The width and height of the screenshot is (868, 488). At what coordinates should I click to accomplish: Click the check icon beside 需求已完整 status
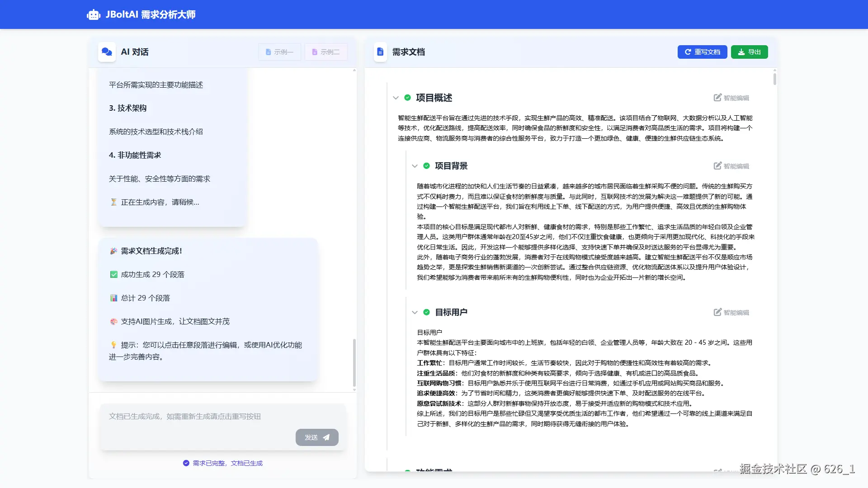click(185, 463)
